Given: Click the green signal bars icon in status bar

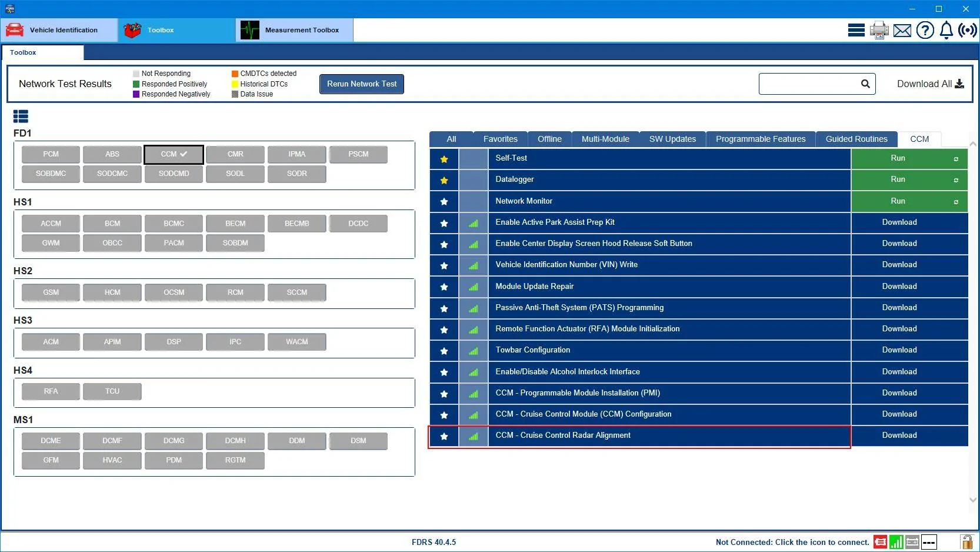Looking at the screenshot, I should point(896,542).
